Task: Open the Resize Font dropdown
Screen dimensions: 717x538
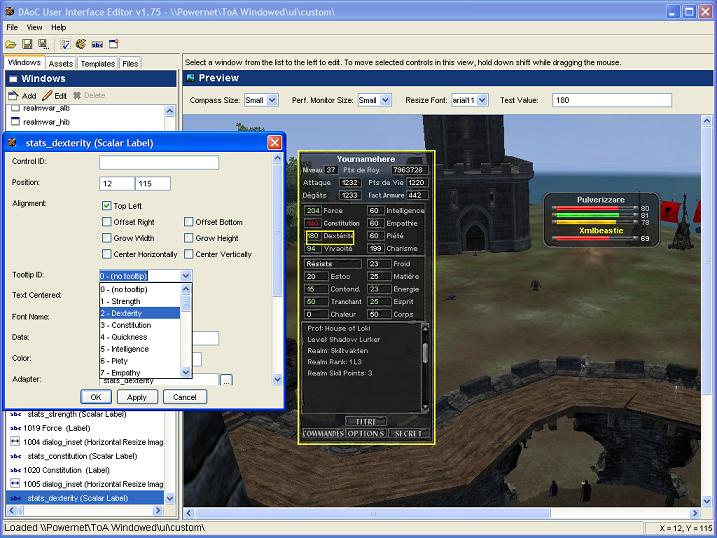Action: click(x=482, y=100)
